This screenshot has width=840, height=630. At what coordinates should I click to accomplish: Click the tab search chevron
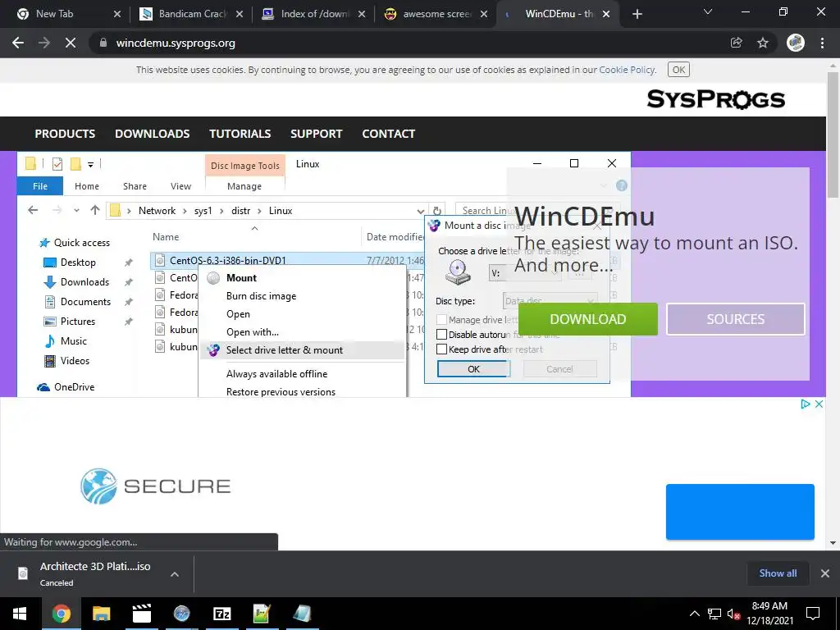(x=708, y=11)
